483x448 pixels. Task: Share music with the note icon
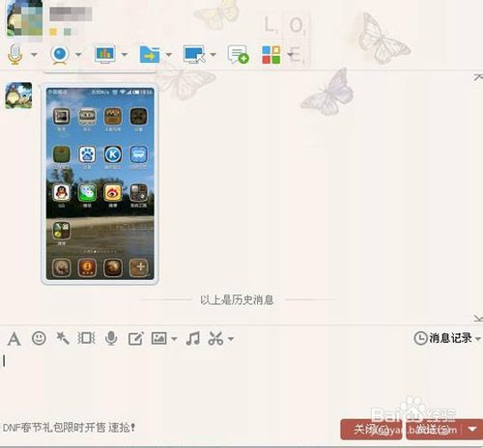pos(193,338)
